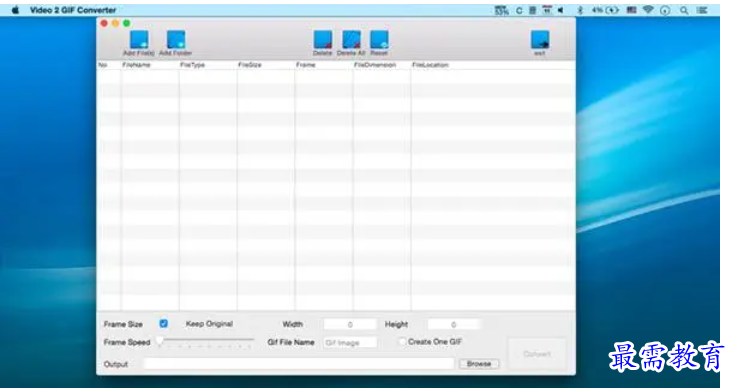Screen dimensions: 733x388
Task: Click the Add File(s) toolbar icon
Action: (139, 40)
